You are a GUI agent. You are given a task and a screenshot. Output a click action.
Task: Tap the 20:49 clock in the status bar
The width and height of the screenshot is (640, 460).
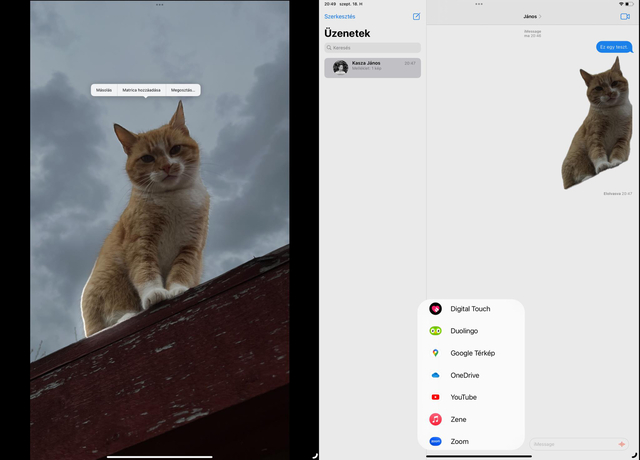[x=330, y=4]
